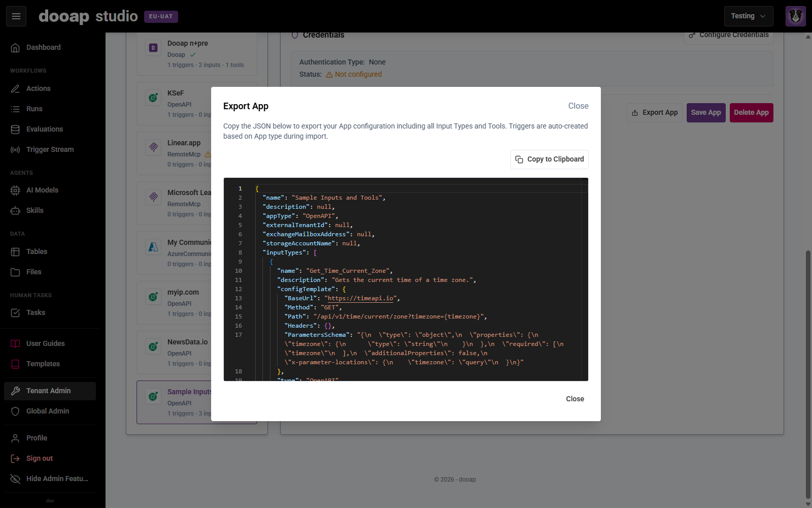Click the Export App dialog title

tap(246, 106)
